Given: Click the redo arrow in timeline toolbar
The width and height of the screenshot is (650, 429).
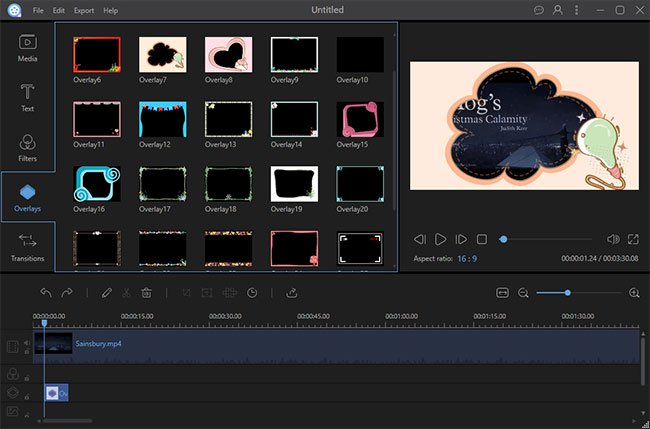Looking at the screenshot, I should tap(67, 293).
